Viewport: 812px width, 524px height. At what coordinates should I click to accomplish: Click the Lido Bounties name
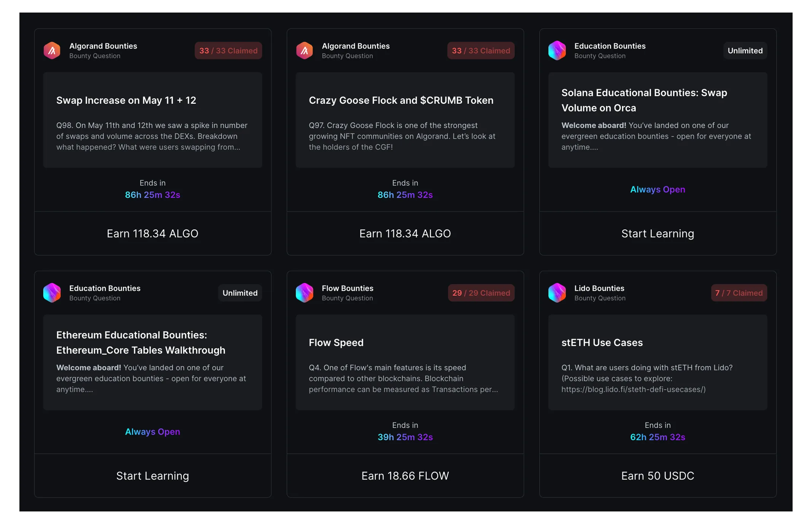(x=599, y=288)
